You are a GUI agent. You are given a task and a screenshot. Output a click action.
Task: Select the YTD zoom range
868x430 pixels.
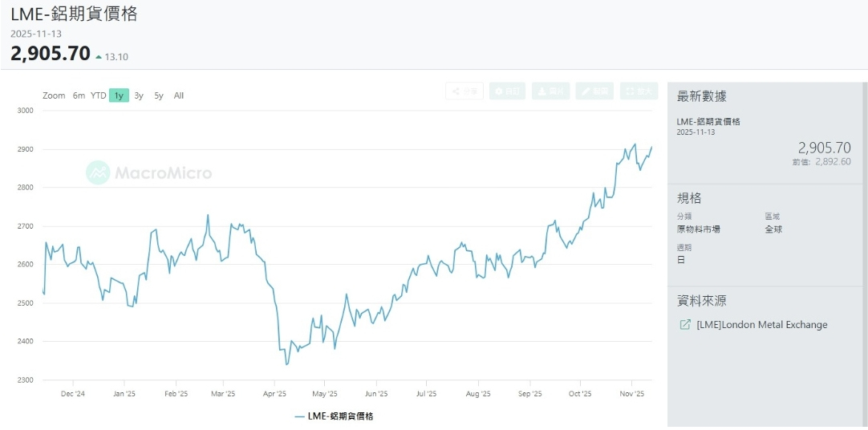(x=98, y=95)
